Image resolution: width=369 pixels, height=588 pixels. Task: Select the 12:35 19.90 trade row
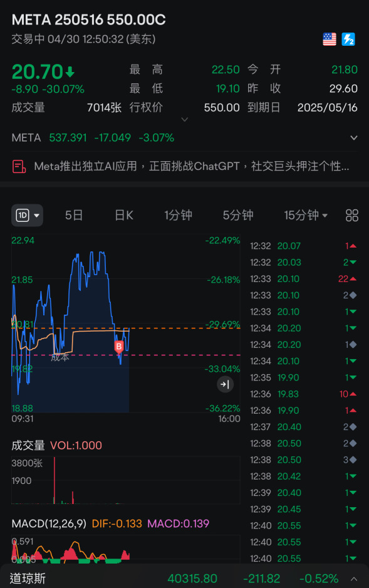point(303,377)
